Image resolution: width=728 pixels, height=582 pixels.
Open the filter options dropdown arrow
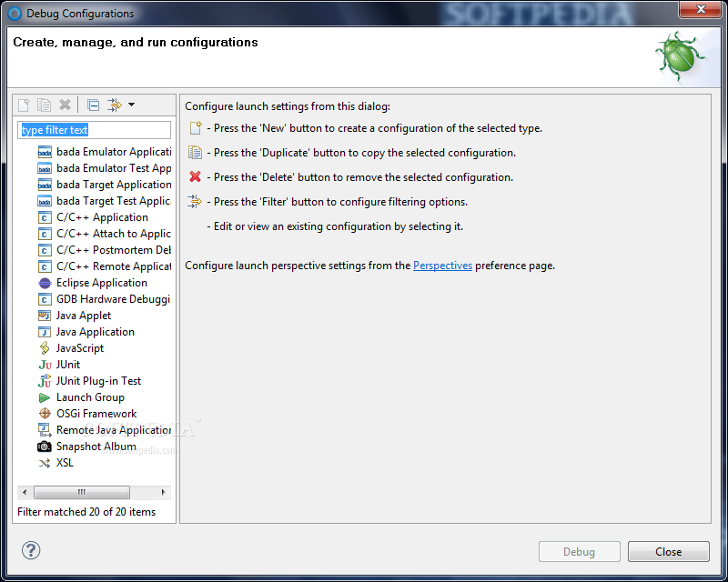click(x=131, y=105)
